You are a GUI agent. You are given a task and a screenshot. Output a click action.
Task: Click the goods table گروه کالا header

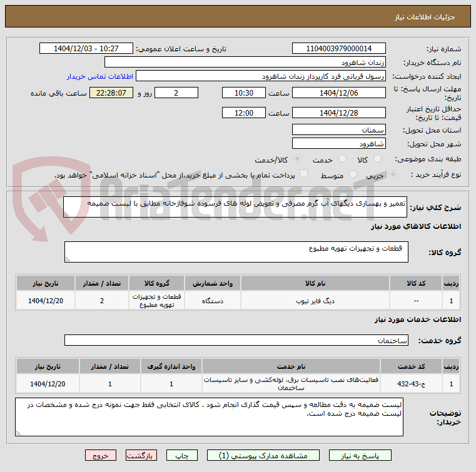[x=156, y=283]
